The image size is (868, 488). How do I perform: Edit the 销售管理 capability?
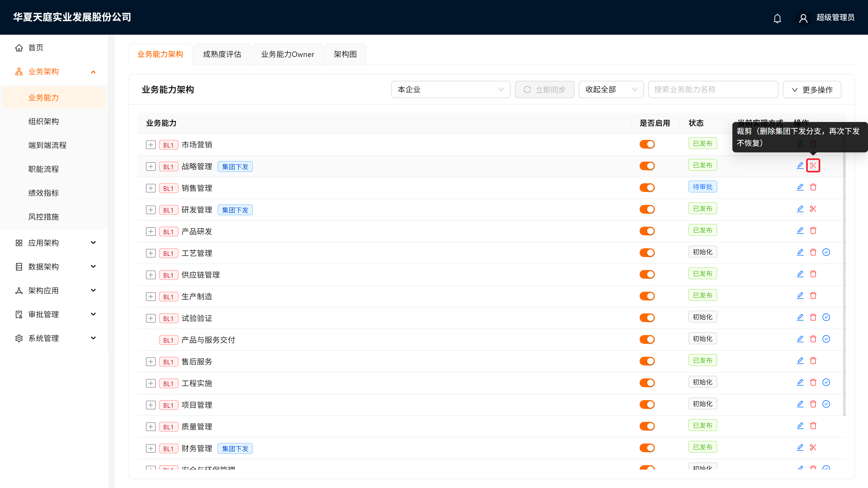click(x=800, y=187)
